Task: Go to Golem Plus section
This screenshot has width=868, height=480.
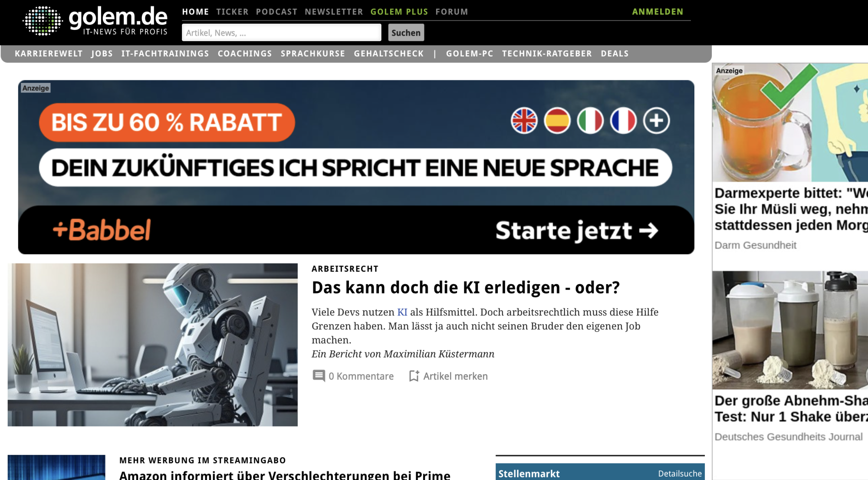Action: (399, 12)
